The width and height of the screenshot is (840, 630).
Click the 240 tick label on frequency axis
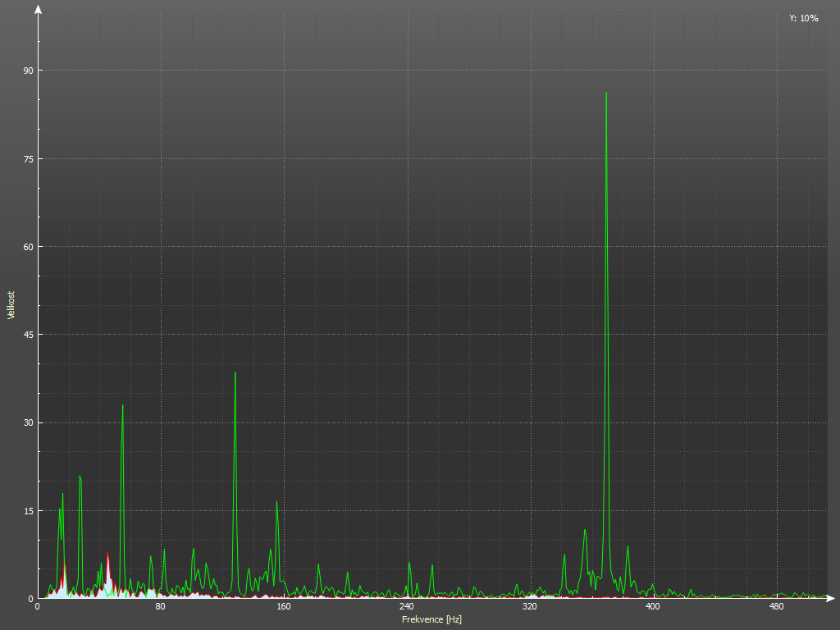tap(406, 607)
